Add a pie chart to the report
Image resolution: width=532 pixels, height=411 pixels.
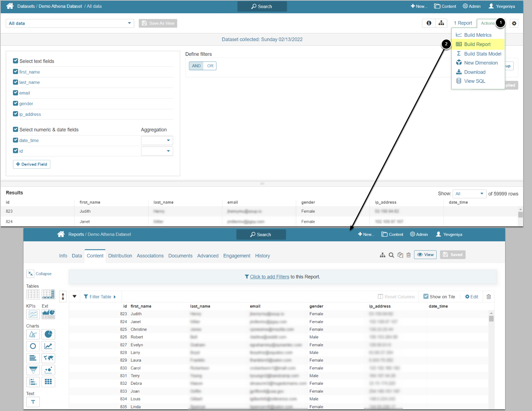pos(48,334)
